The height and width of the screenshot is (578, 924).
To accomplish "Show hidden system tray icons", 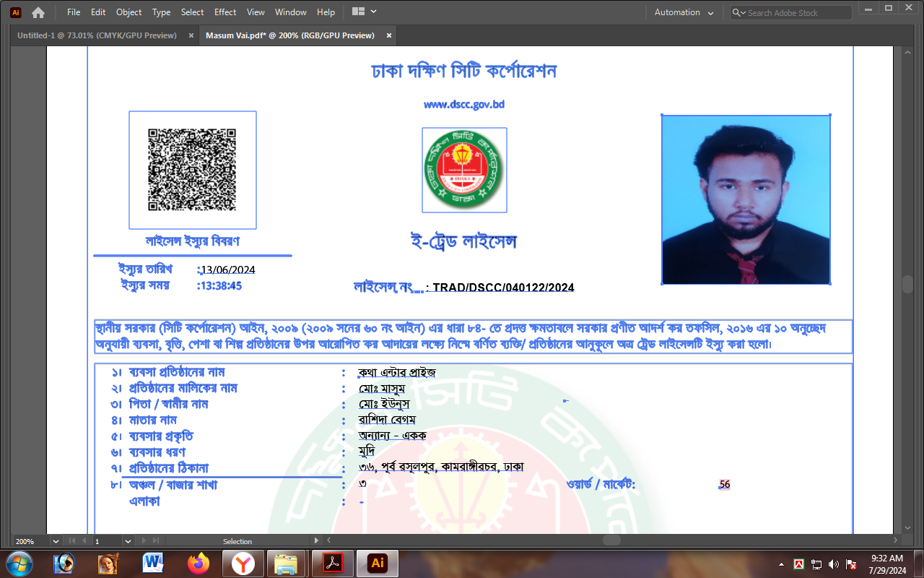I will (x=782, y=564).
